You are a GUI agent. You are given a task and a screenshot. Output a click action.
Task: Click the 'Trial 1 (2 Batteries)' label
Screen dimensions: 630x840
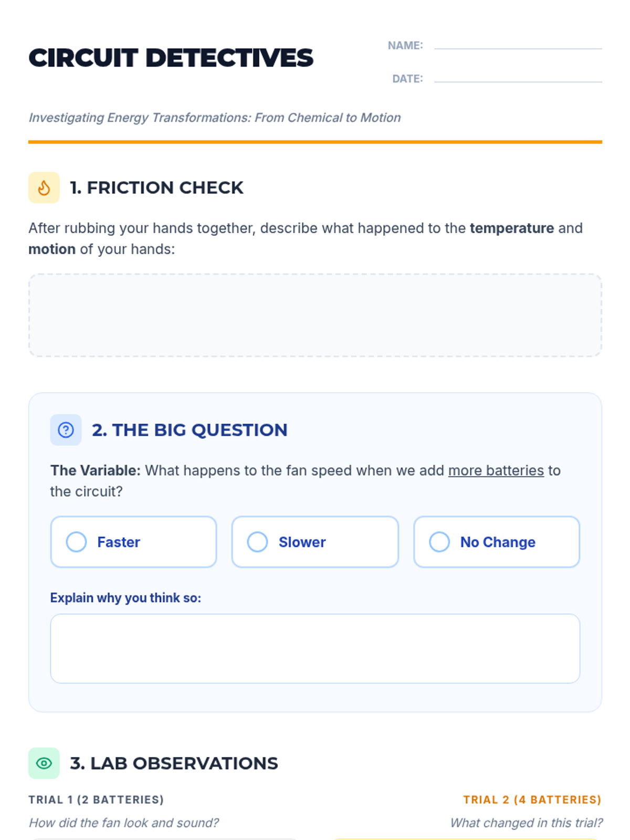(96, 800)
